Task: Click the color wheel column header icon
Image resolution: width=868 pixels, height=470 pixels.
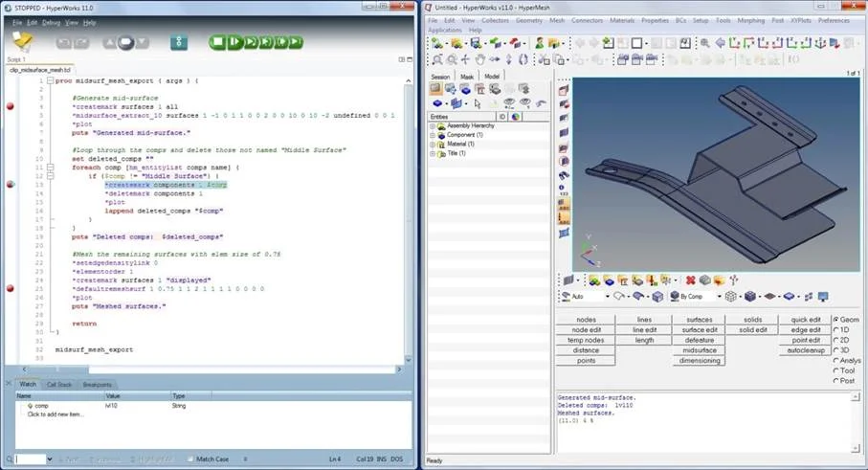Action: [x=515, y=116]
